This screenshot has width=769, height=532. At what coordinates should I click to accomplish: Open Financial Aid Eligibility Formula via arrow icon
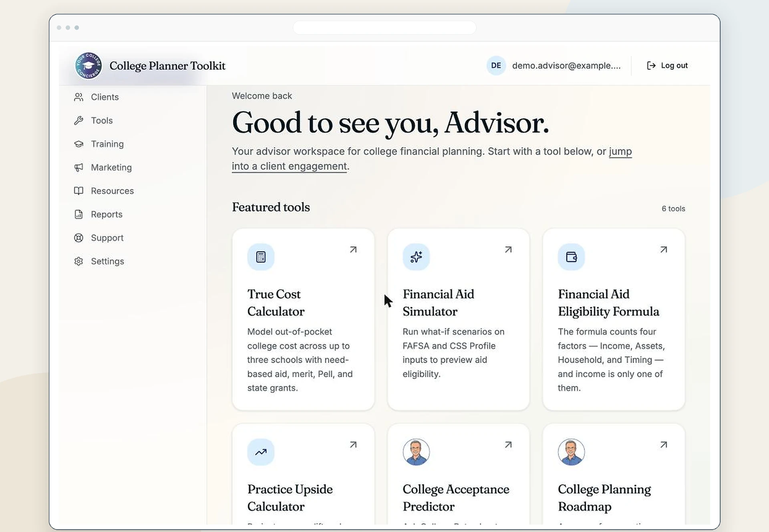click(664, 250)
